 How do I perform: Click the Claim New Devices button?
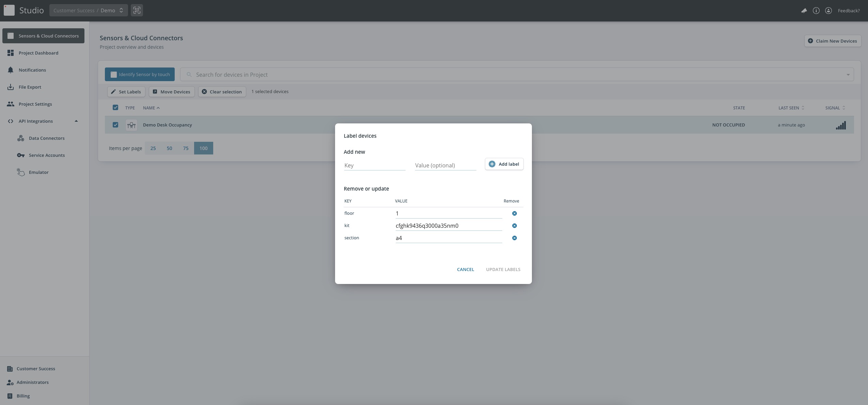[x=832, y=41]
